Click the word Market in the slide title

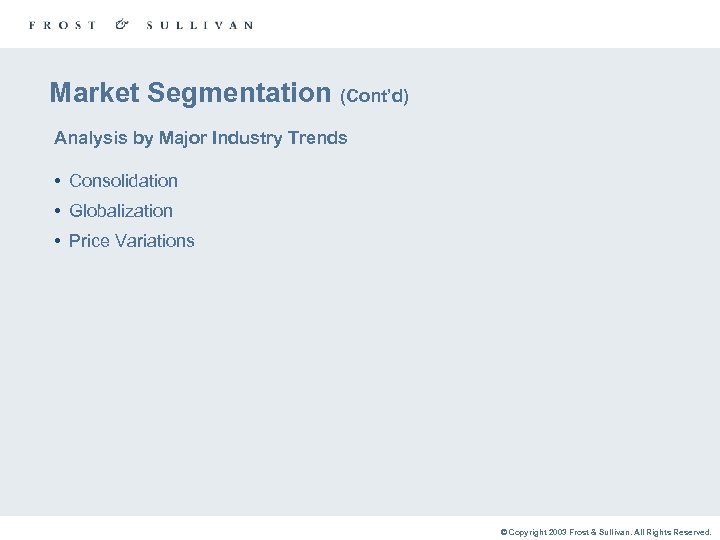pos(95,93)
